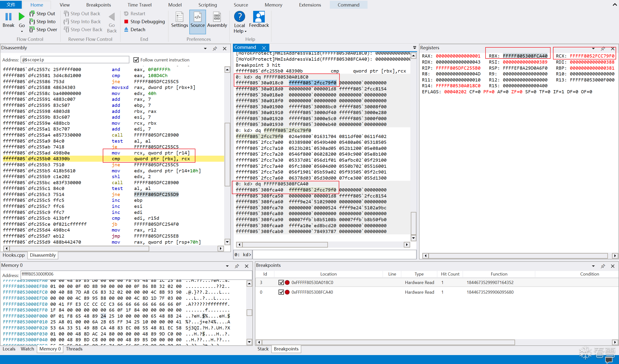Pin the Disassembly panel
The height and width of the screenshot is (364, 619).
pyautogui.click(x=215, y=49)
